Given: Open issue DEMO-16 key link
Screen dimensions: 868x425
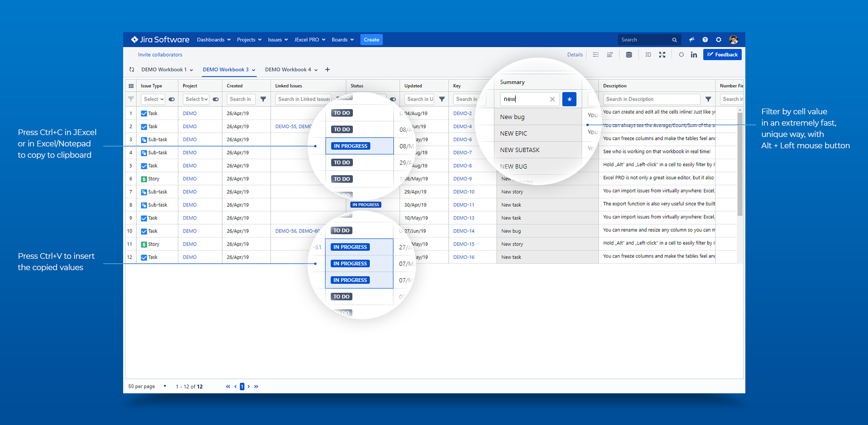Looking at the screenshot, I should (464, 257).
